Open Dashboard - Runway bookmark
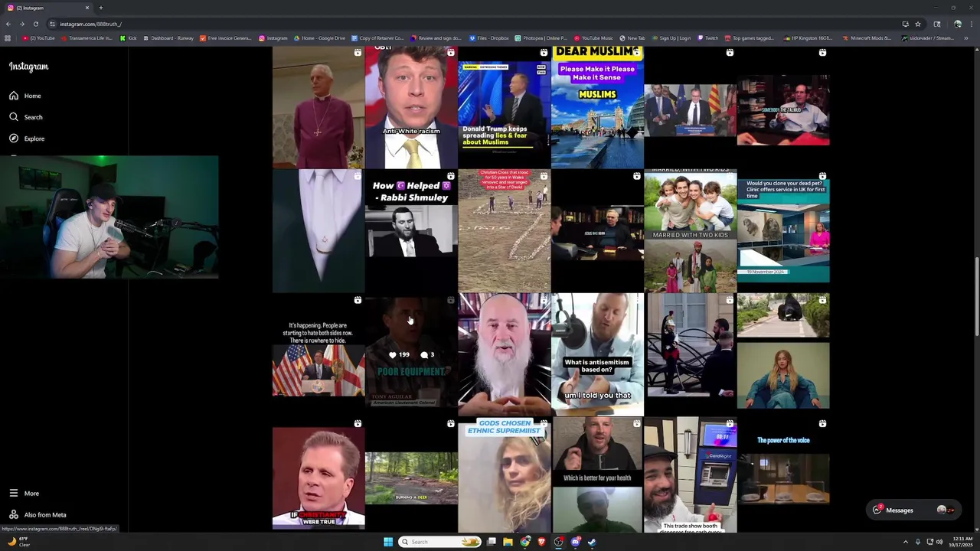Image resolution: width=980 pixels, height=551 pixels. 168,38
